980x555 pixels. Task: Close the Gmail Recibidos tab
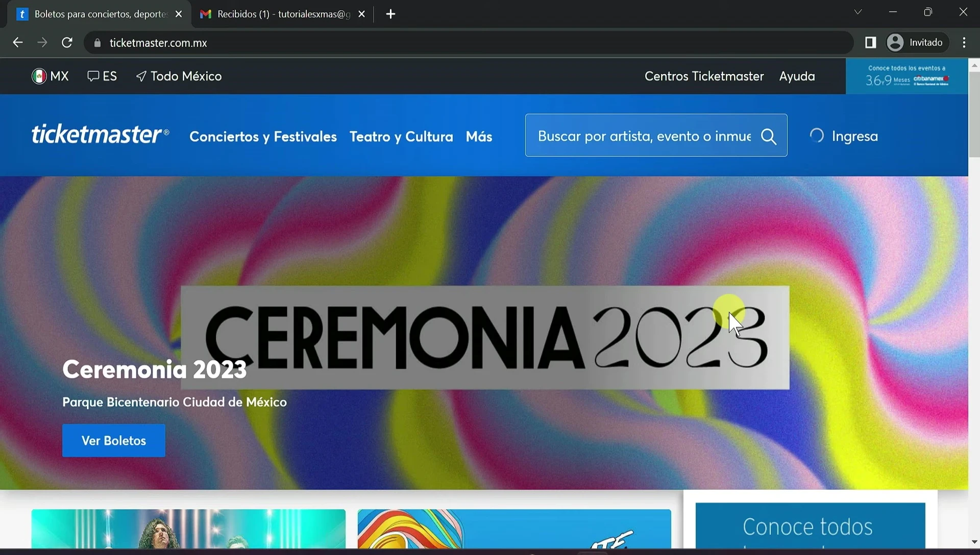coord(362,14)
